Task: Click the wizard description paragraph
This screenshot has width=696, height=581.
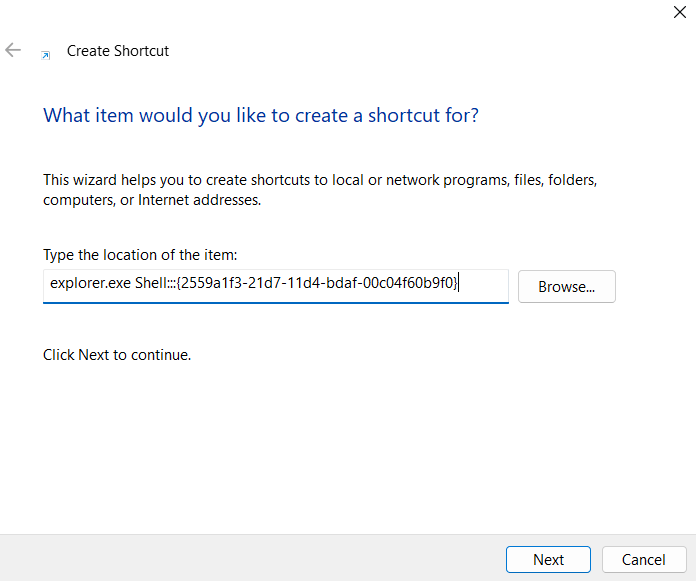Action: tap(320, 190)
